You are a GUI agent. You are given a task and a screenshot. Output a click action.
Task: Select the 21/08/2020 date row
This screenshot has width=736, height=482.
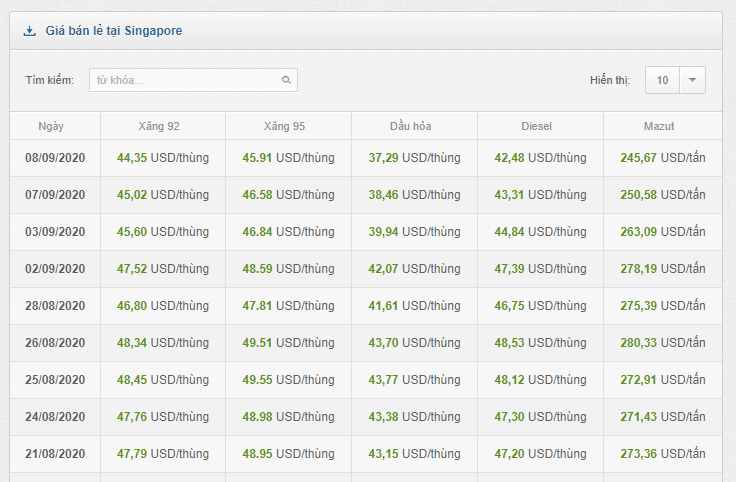tap(366, 454)
